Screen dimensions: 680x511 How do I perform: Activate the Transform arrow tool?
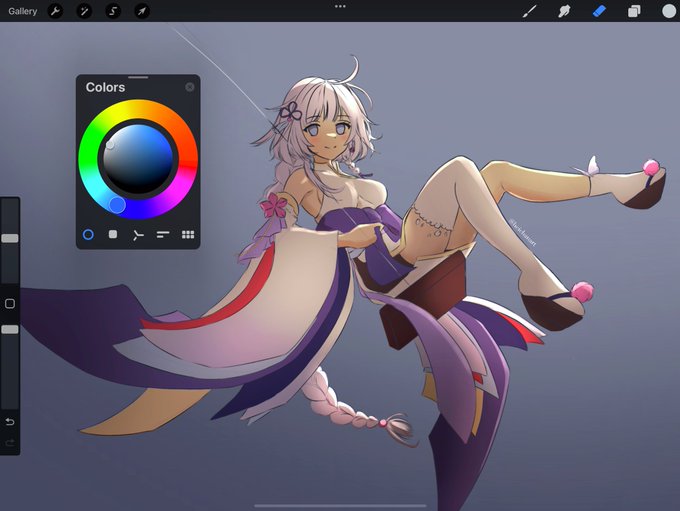[142, 11]
